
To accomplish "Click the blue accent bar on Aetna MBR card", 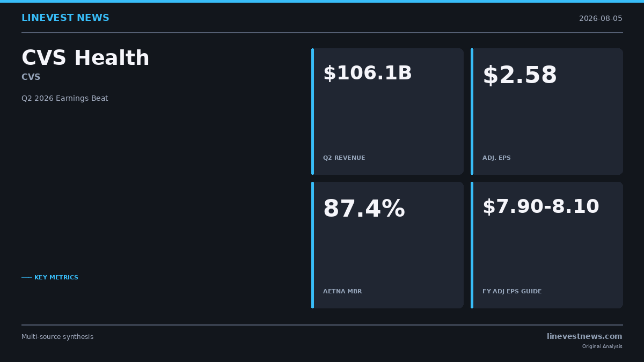I will point(312,245).
